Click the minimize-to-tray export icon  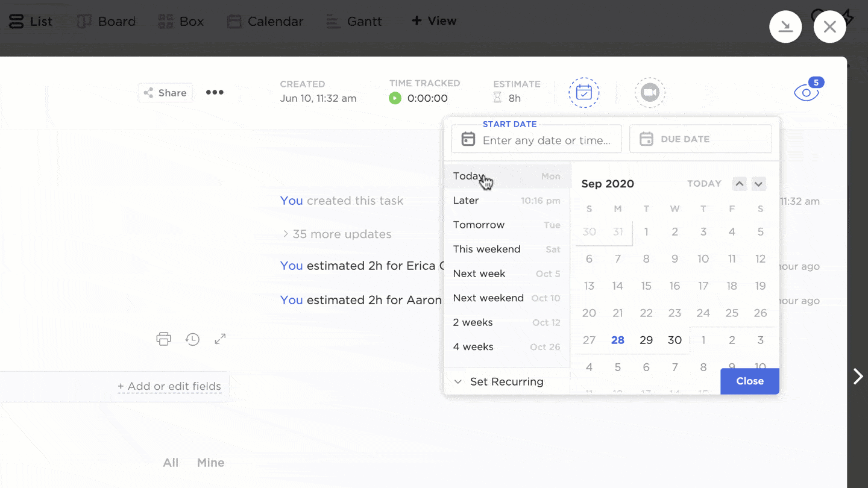tap(785, 27)
